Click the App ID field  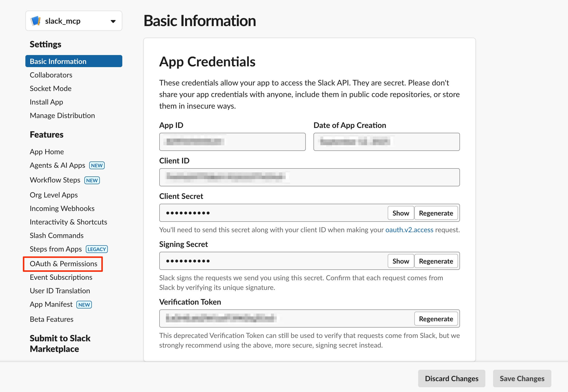click(232, 142)
